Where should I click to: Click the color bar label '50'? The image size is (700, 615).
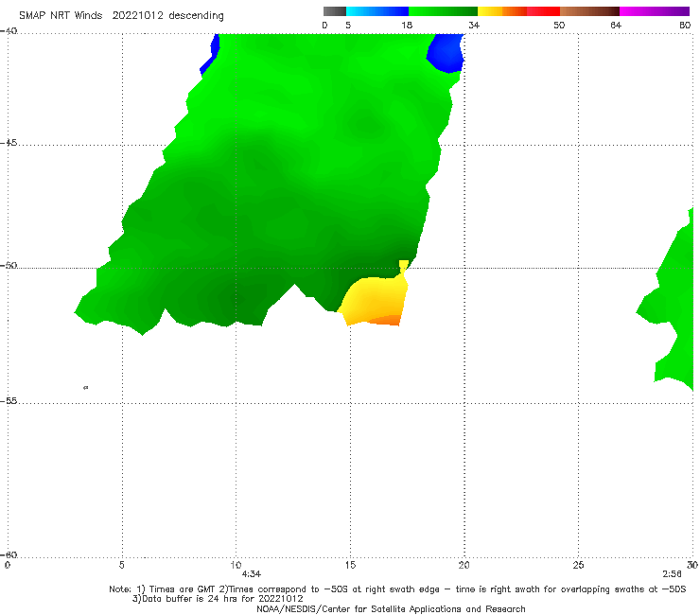pos(559,25)
